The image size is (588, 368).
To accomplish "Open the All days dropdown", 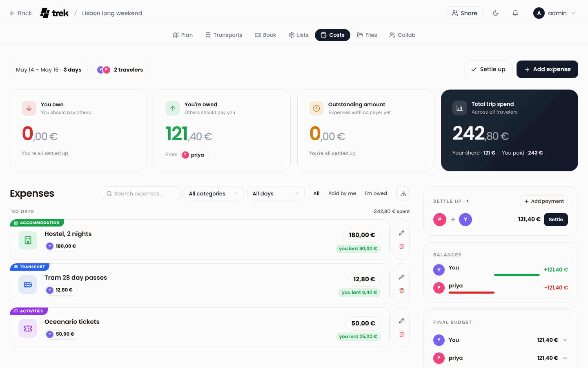I will 276,193.
